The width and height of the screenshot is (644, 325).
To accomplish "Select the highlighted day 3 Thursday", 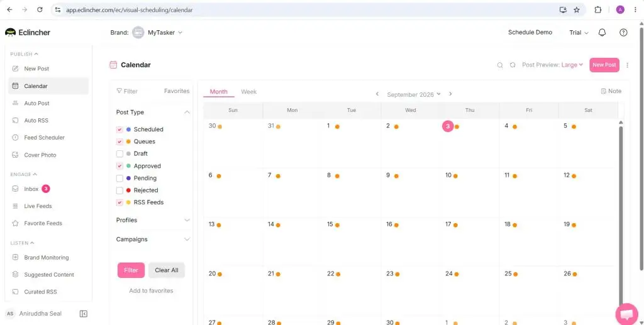I will point(448,126).
